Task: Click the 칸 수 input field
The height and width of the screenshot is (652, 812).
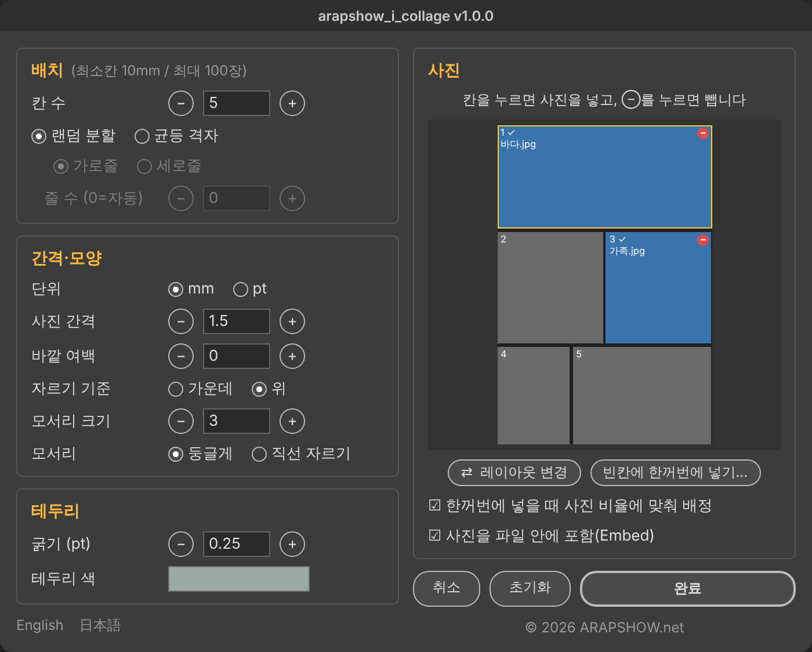Action: (237, 103)
